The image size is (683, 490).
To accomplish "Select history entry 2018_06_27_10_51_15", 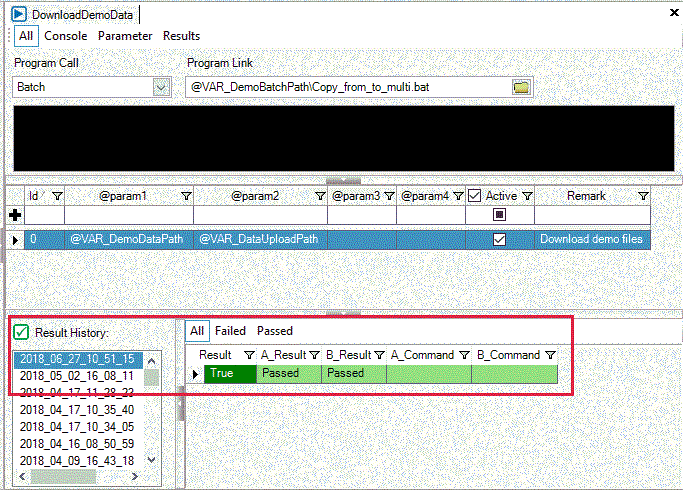I will tap(78, 359).
